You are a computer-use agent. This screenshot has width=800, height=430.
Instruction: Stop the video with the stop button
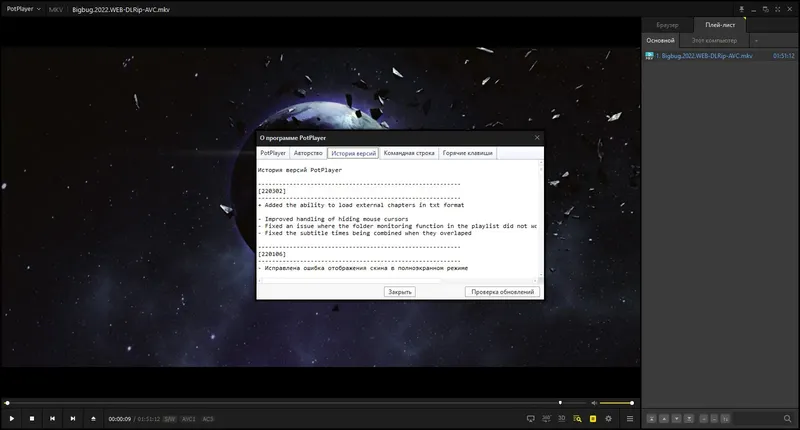click(32, 419)
